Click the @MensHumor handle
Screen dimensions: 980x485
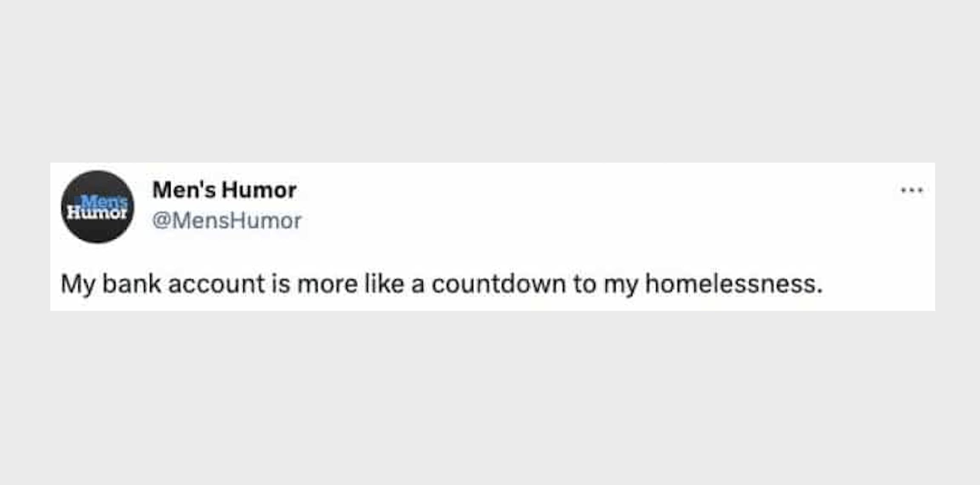[227, 220]
